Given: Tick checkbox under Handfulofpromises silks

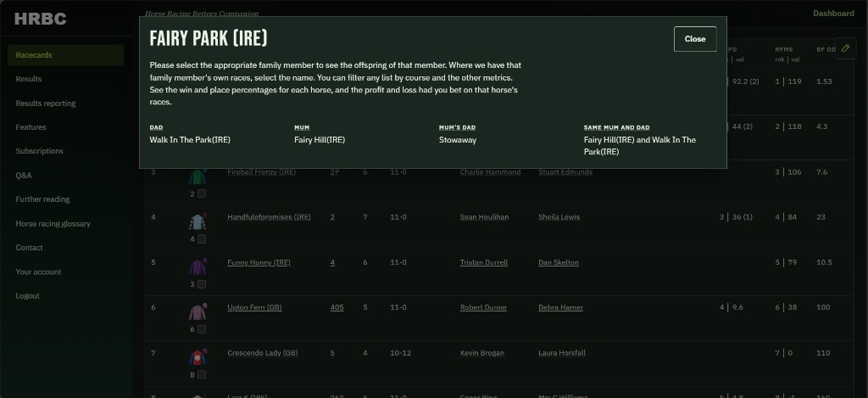Looking at the screenshot, I should [x=202, y=239].
